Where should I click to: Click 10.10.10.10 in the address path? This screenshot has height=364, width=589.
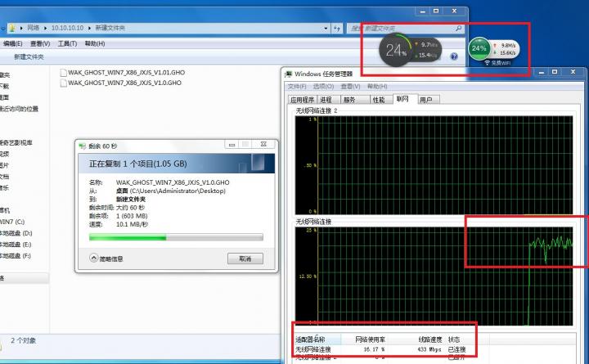pos(67,28)
